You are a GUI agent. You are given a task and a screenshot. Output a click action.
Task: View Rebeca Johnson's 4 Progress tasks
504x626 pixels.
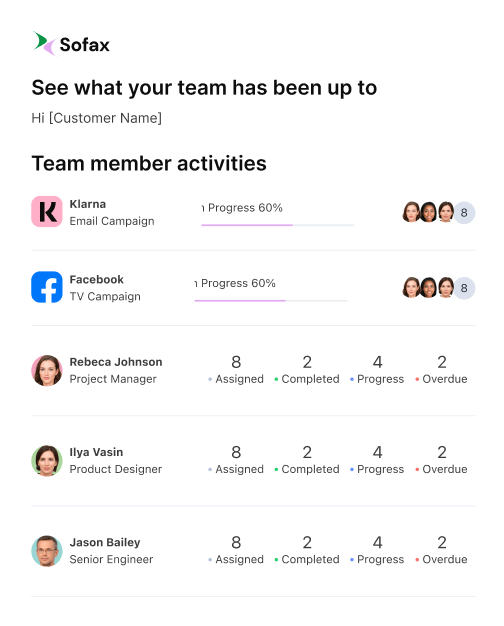[377, 370]
